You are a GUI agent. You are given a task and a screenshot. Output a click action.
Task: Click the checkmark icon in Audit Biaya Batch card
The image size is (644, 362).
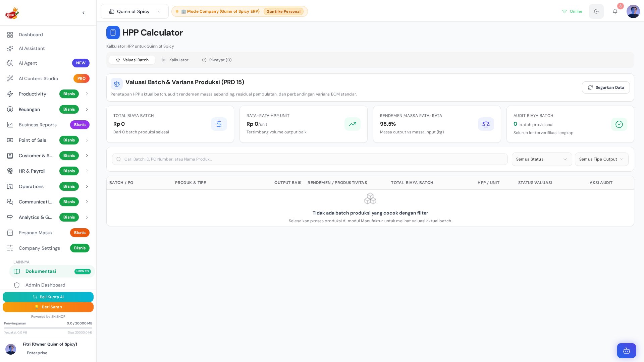[x=619, y=124]
